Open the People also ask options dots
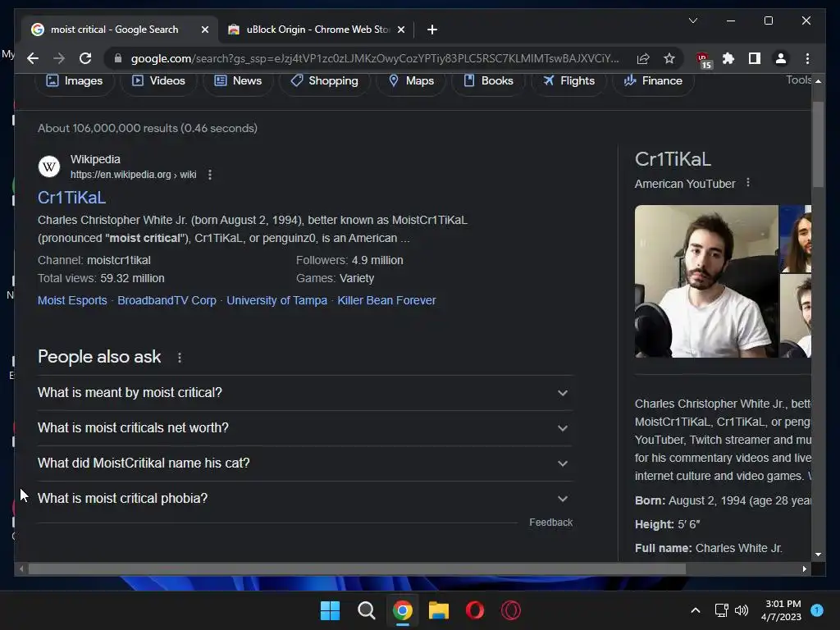 (180, 358)
